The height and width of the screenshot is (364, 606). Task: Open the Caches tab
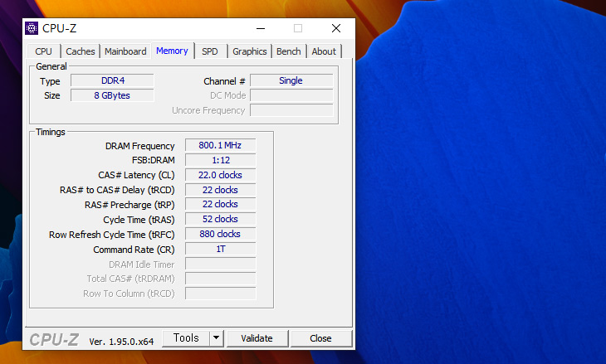(81, 51)
